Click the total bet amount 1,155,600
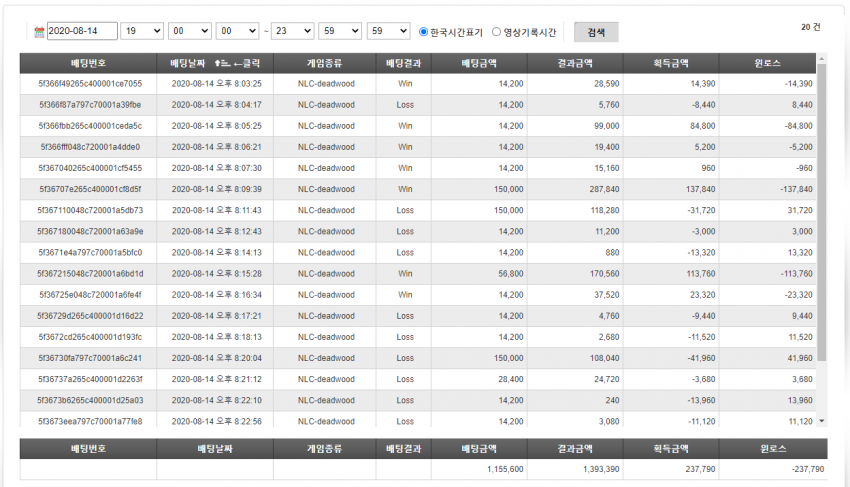 [505, 469]
